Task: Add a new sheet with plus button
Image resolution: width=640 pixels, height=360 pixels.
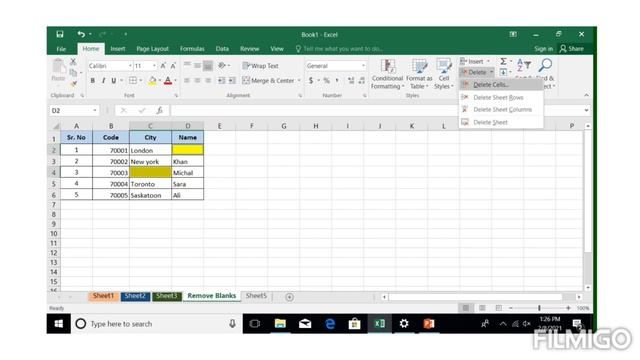Action: coord(289,297)
